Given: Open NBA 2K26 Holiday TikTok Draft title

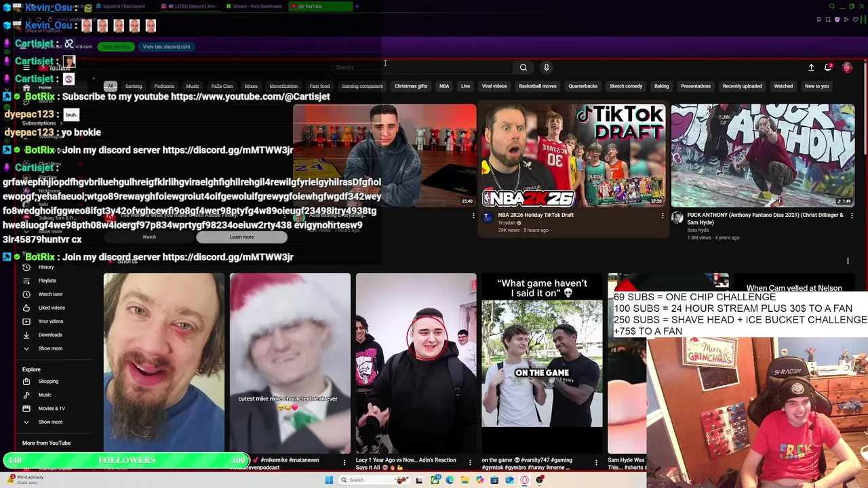Looking at the screenshot, I should (x=536, y=215).
